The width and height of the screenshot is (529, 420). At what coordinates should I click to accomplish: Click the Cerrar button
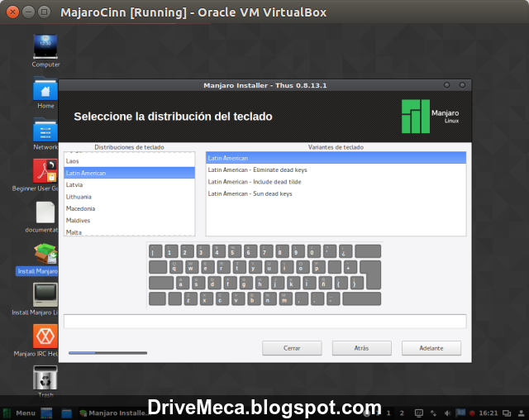(292, 348)
